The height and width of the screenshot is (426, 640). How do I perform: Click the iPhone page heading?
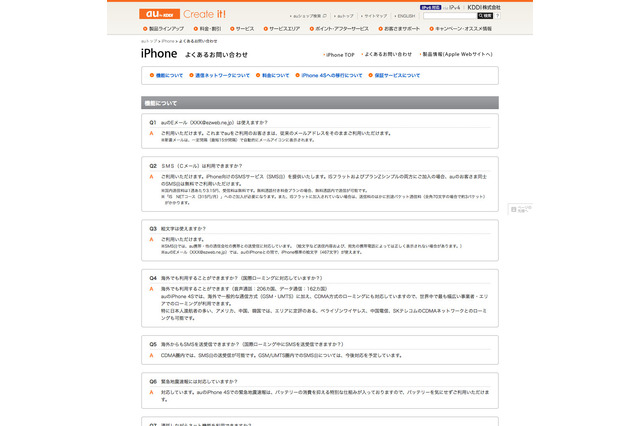(x=159, y=53)
